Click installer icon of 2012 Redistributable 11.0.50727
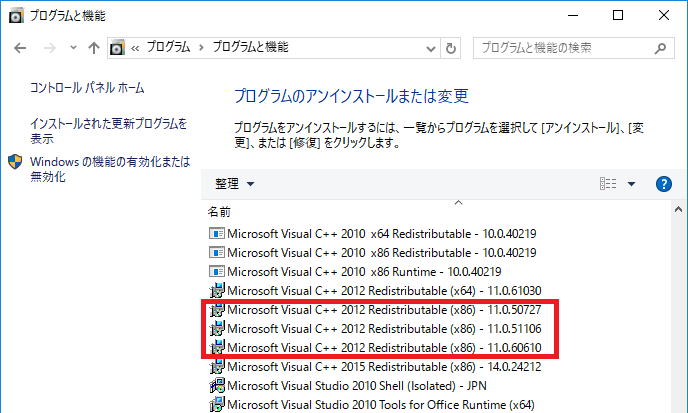Screen dimensions: 688x413 pos(217,310)
